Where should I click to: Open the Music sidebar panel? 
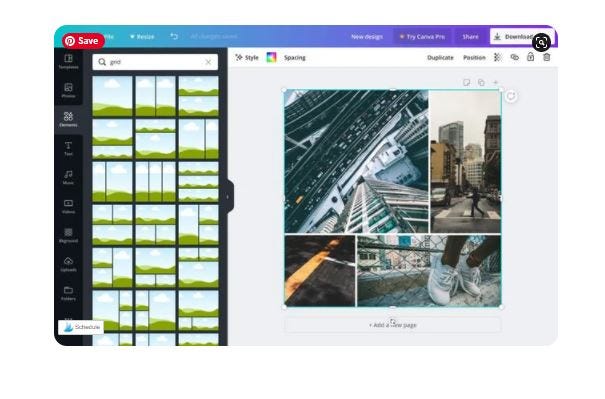tap(68, 178)
